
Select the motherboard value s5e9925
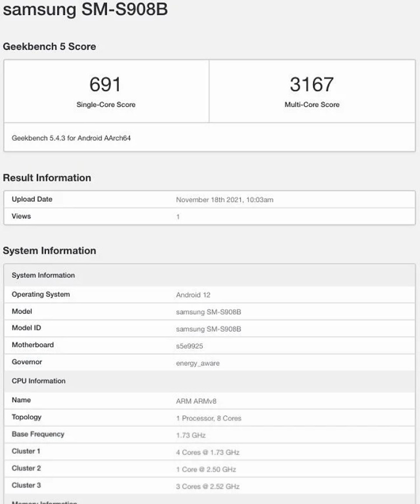click(189, 346)
